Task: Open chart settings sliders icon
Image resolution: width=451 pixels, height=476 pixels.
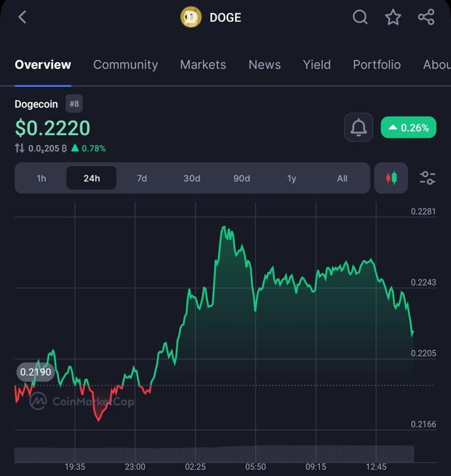Action: point(428,178)
